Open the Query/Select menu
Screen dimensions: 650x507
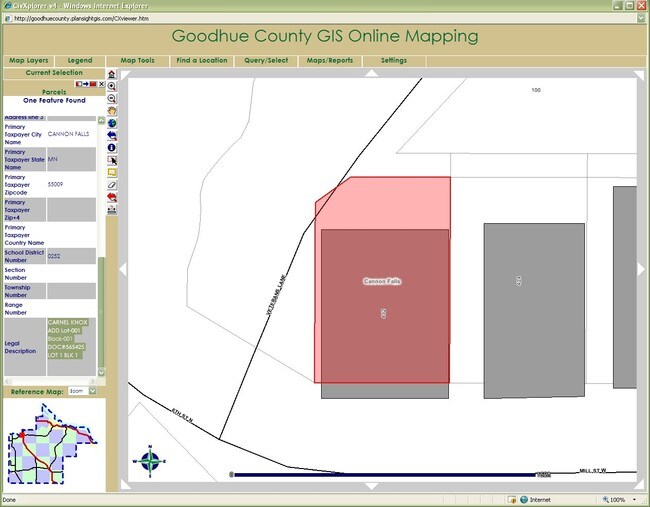click(266, 61)
